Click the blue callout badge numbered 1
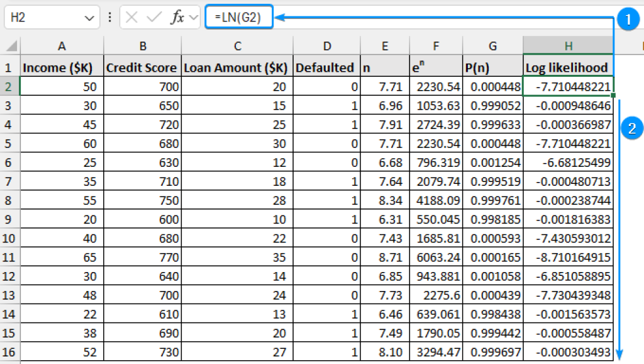 click(x=628, y=20)
